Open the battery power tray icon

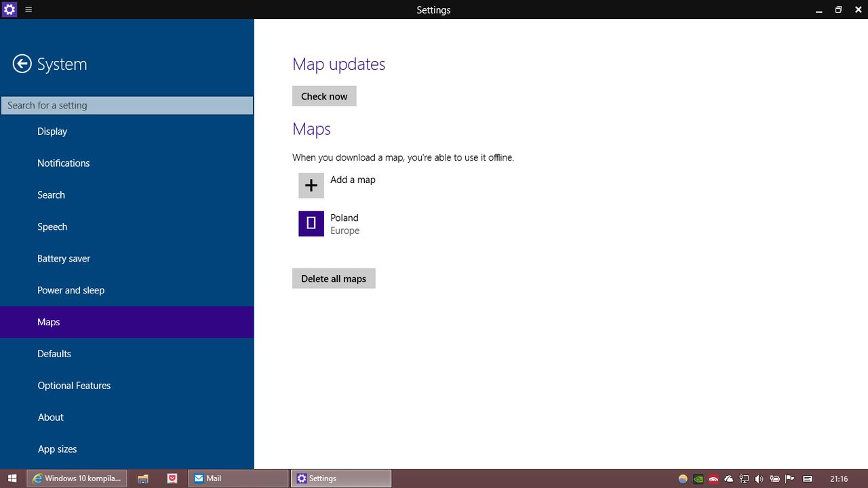tap(774, 479)
